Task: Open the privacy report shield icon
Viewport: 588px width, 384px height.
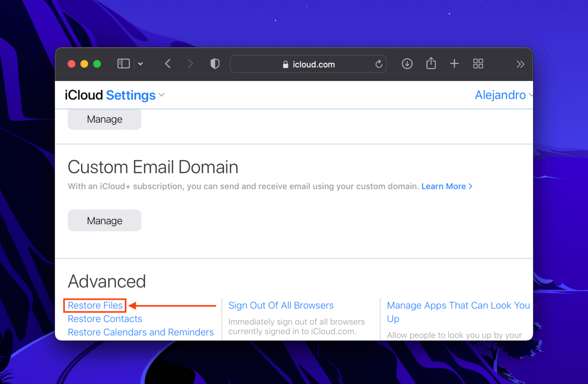Action: coord(215,64)
